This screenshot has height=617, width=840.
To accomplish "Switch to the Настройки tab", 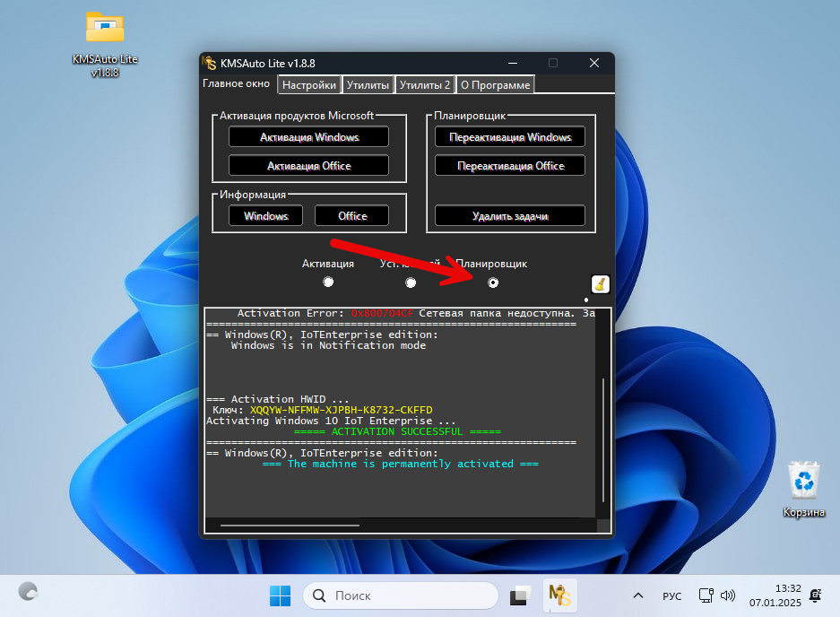I will [x=308, y=85].
